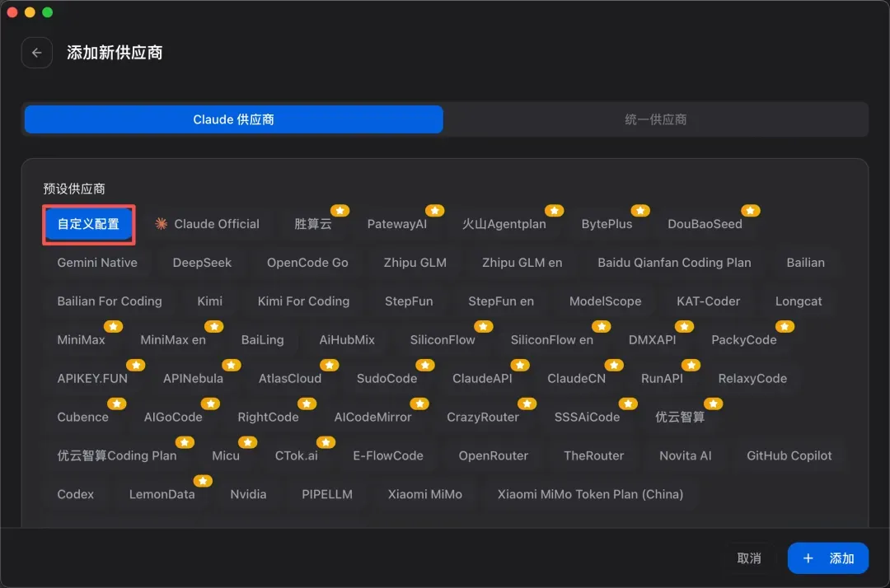
Task: Pick the 优云智算 preset
Action: tap(680, 417)
